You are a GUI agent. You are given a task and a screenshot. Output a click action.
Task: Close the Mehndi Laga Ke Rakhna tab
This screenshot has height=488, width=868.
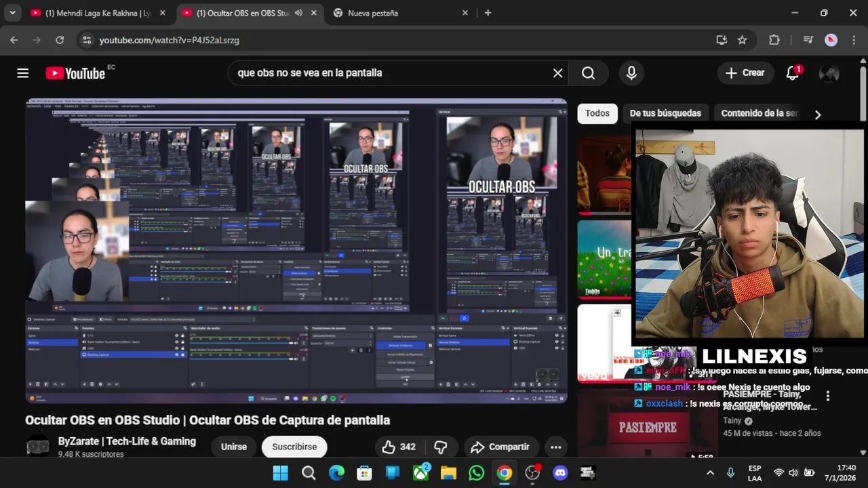(162, 13)
